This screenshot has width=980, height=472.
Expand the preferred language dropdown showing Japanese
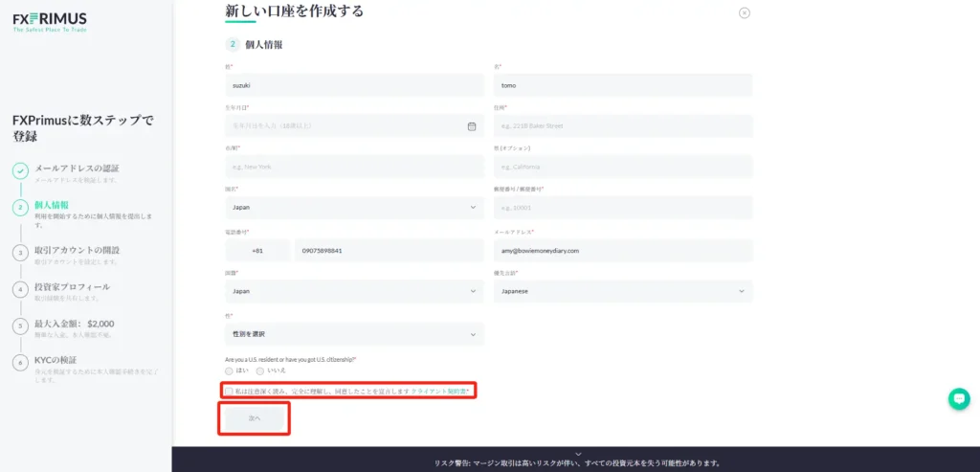(622, 291)
